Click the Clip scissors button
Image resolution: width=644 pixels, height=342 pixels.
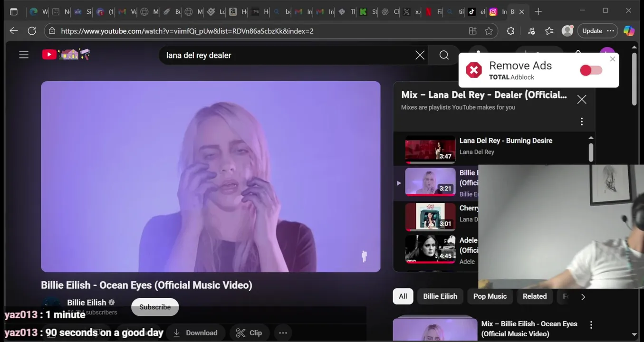point(250,332)
